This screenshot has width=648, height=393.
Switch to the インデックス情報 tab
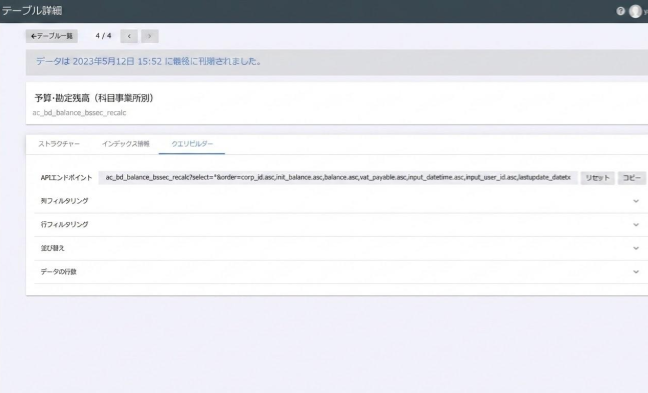coord(126,144)
